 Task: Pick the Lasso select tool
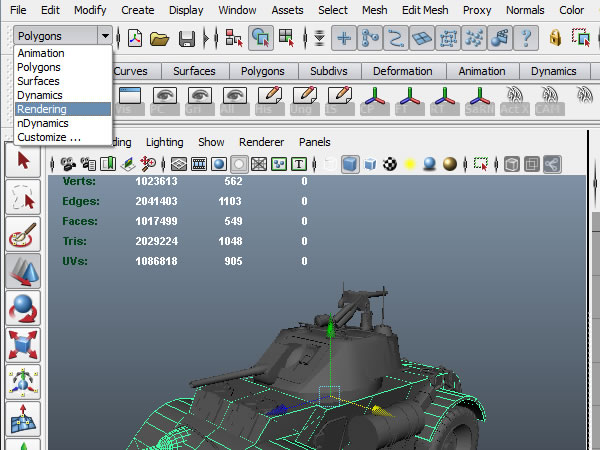pyautogui.click(x=23, y=197)
